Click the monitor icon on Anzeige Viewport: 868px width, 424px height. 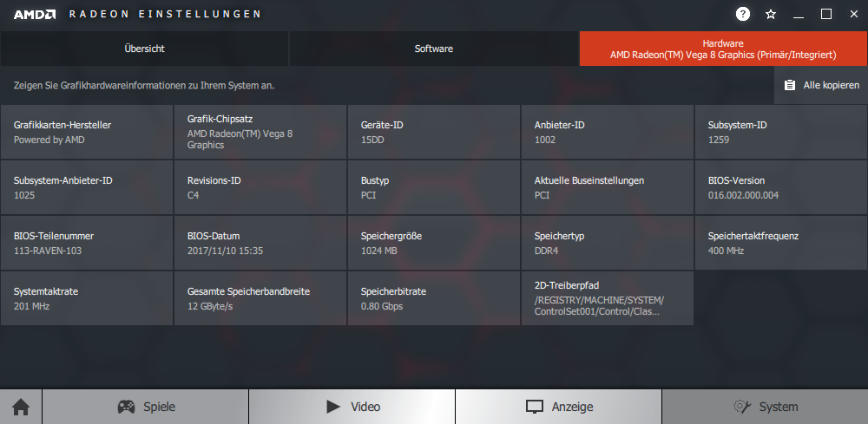pos(534,407)
